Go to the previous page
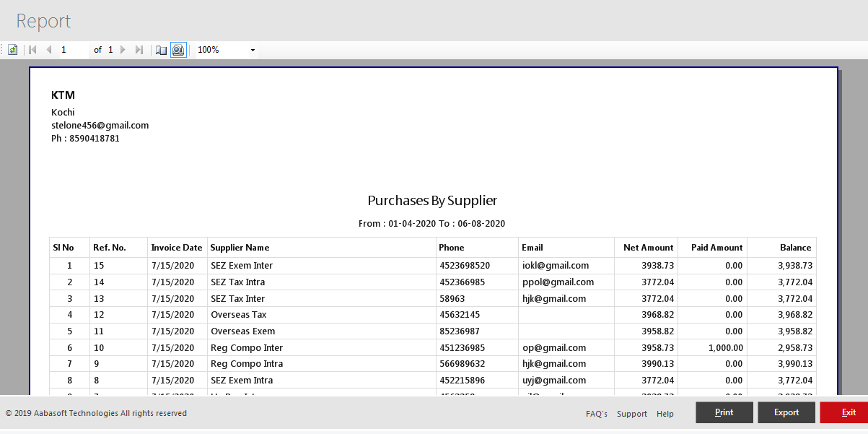The image size is (868, 434). [49, 50]
